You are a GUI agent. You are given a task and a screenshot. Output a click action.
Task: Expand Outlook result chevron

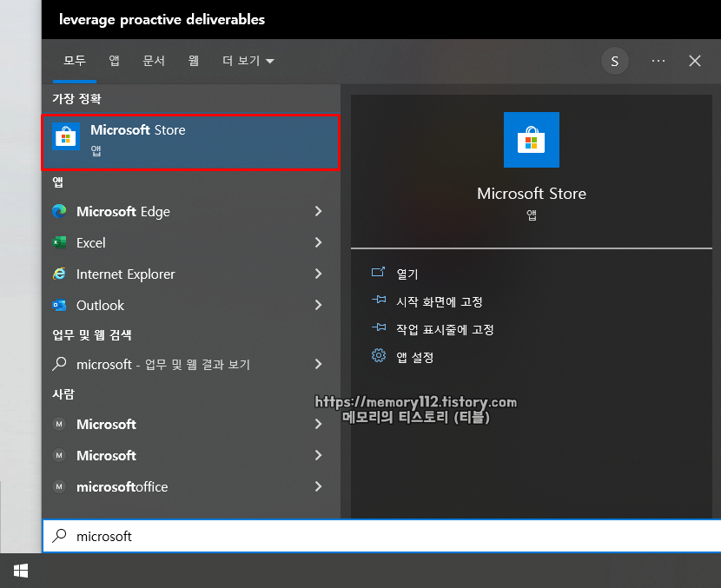(318, 305)
